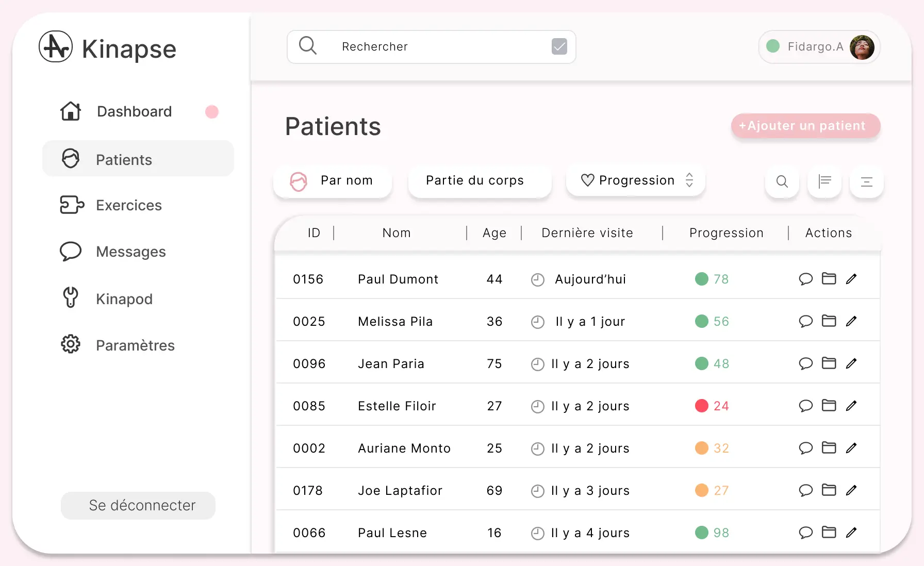
Task: Click the Kinapse logo icon
Action: [56, 47]
